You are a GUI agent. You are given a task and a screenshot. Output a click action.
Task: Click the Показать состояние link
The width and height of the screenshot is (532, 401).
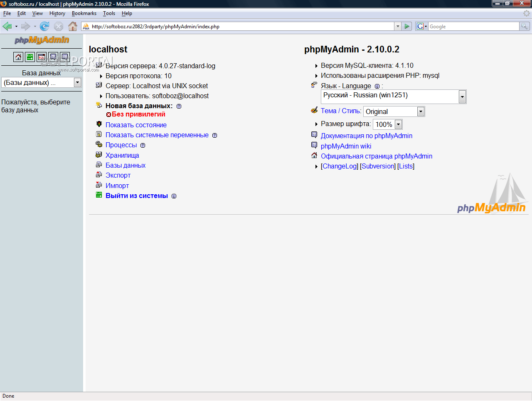point(136,125)
